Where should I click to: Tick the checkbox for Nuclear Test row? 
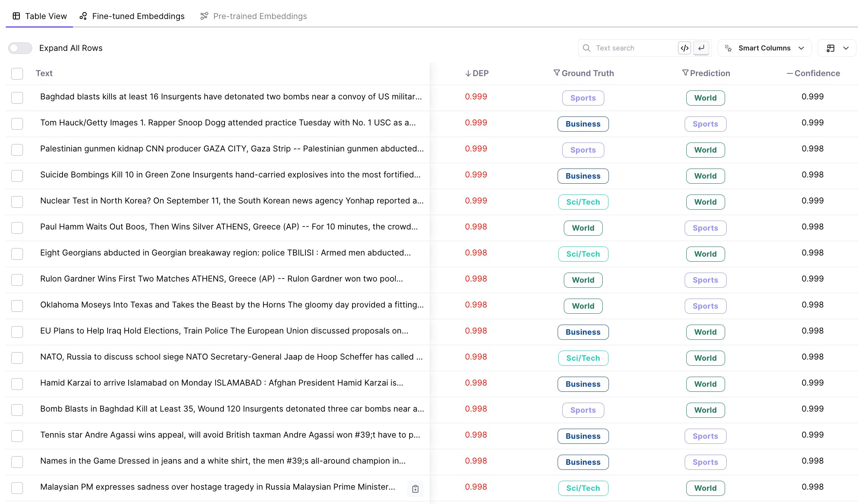pos(17,202)
